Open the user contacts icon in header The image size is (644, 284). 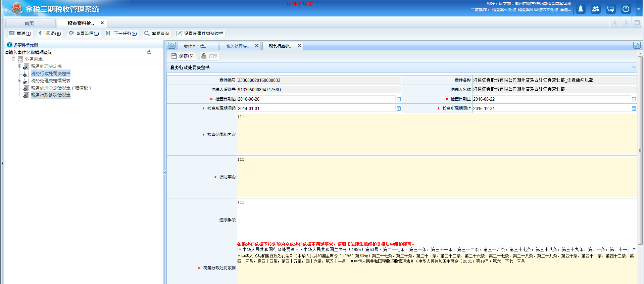coord(596,9)
